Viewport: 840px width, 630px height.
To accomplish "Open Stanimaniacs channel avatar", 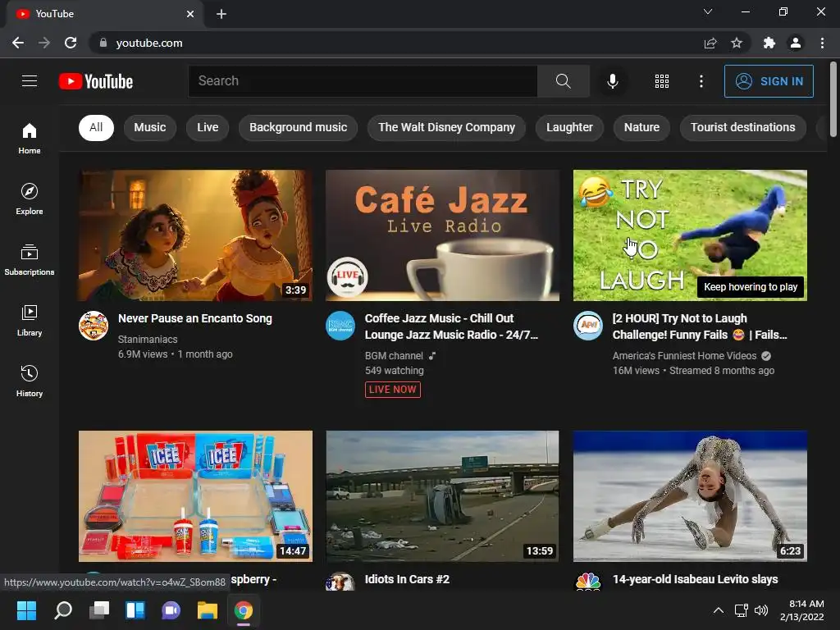I will [x=94, y=326].
